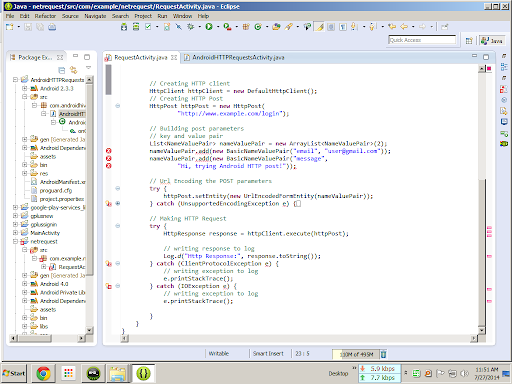Viewport: 512px width, 384px height.
Task: Open the Navigate menu
Action: [95, 16]
